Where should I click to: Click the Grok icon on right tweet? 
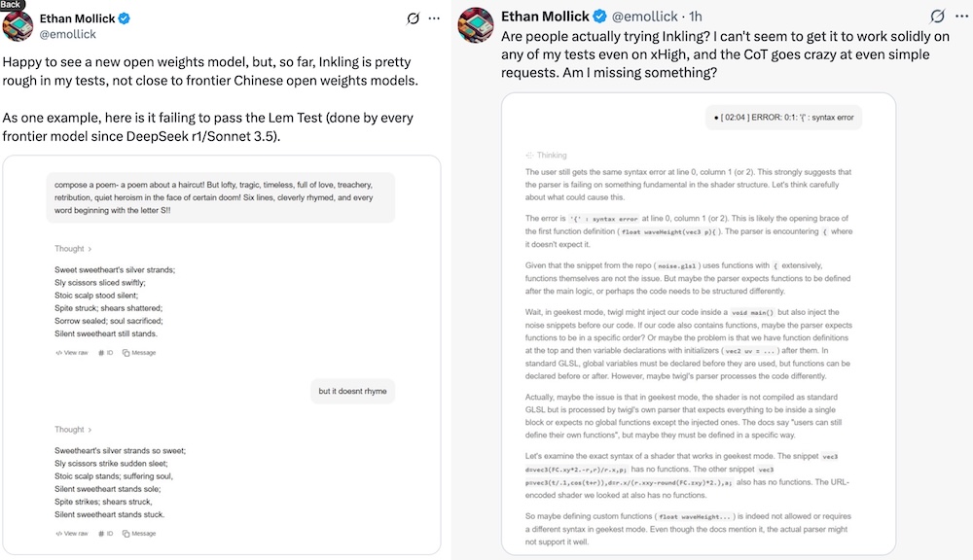pos(937,17)
